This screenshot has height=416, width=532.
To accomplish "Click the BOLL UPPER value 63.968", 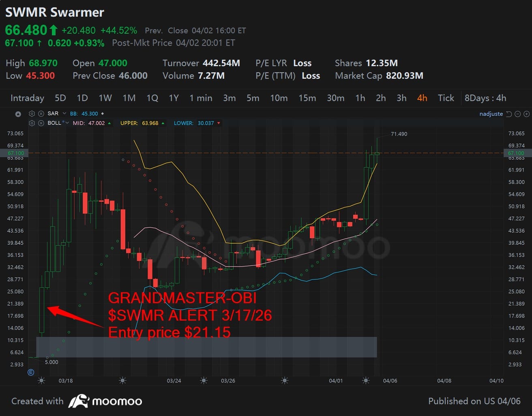I will [150, 123].
